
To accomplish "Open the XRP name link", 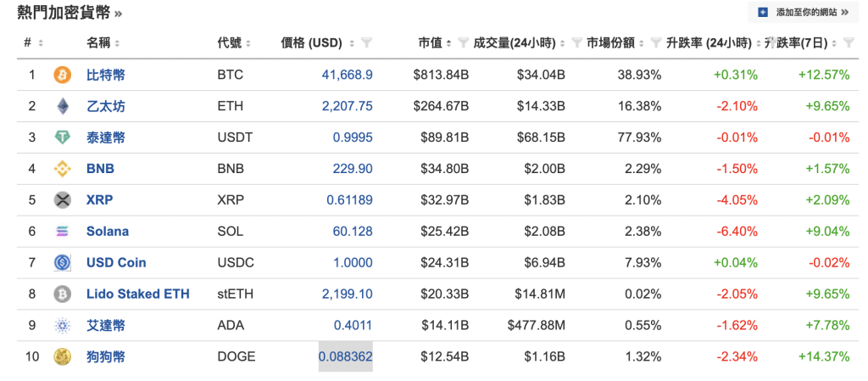I will pyautogui.click(x=100, y=200).
